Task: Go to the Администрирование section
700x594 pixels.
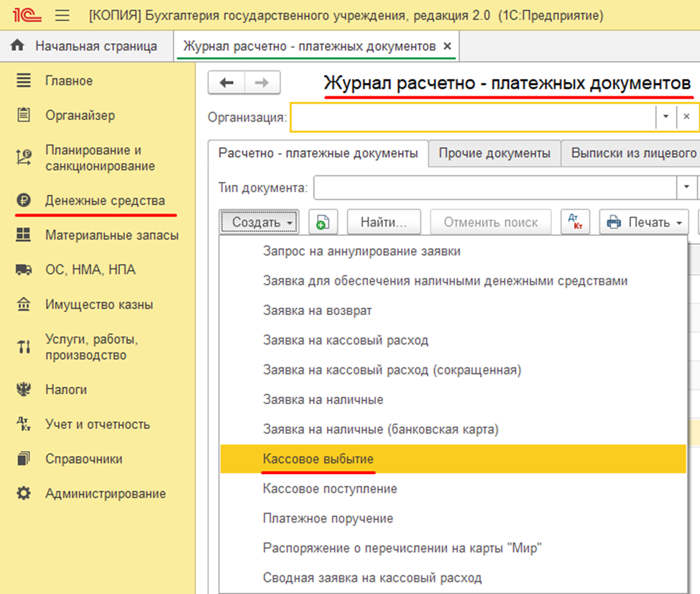Action: coord(106,493)
